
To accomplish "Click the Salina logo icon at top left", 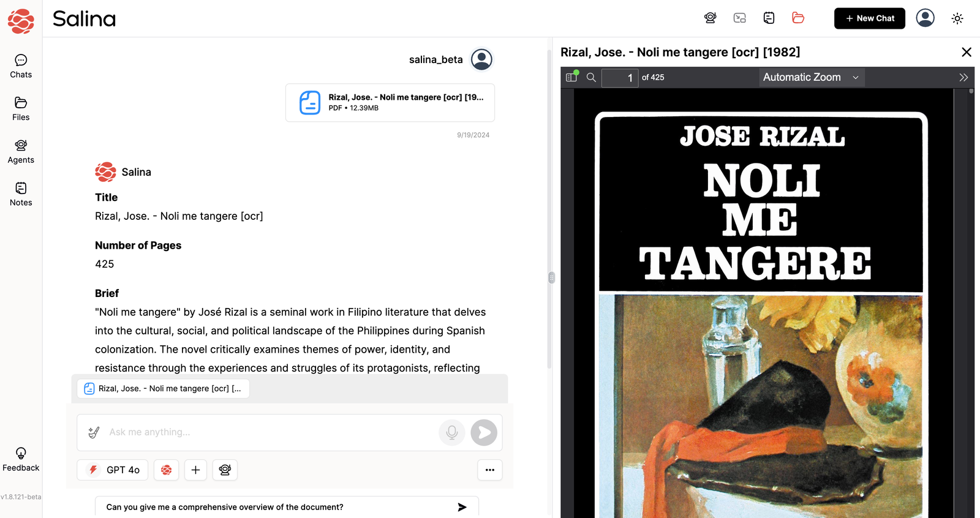I will pos(21,21).
